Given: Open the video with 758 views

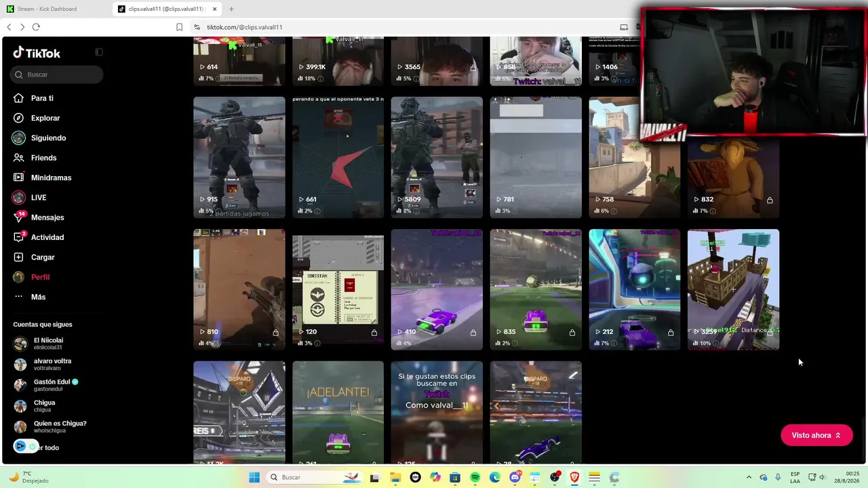Looking at the screenshot, I should [634, 157].
